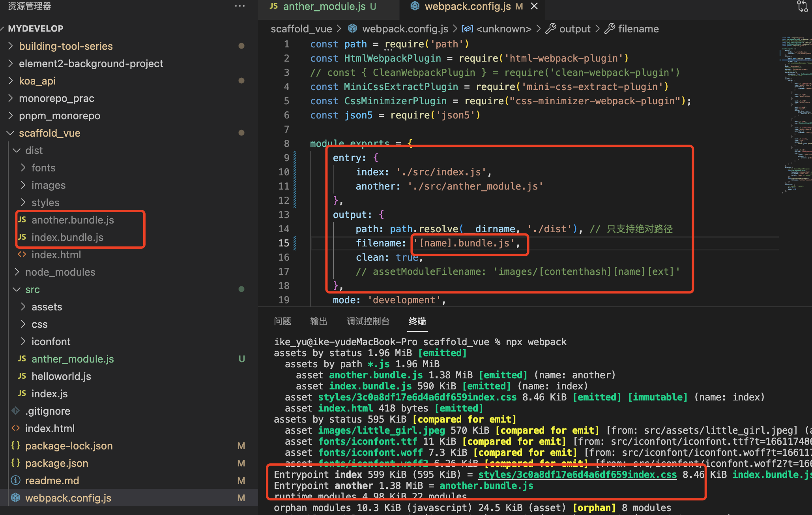The height and width of the screenshot is (515, 812).
Task: Switch to the 问题 panel tab
Action: coord(283,321)
